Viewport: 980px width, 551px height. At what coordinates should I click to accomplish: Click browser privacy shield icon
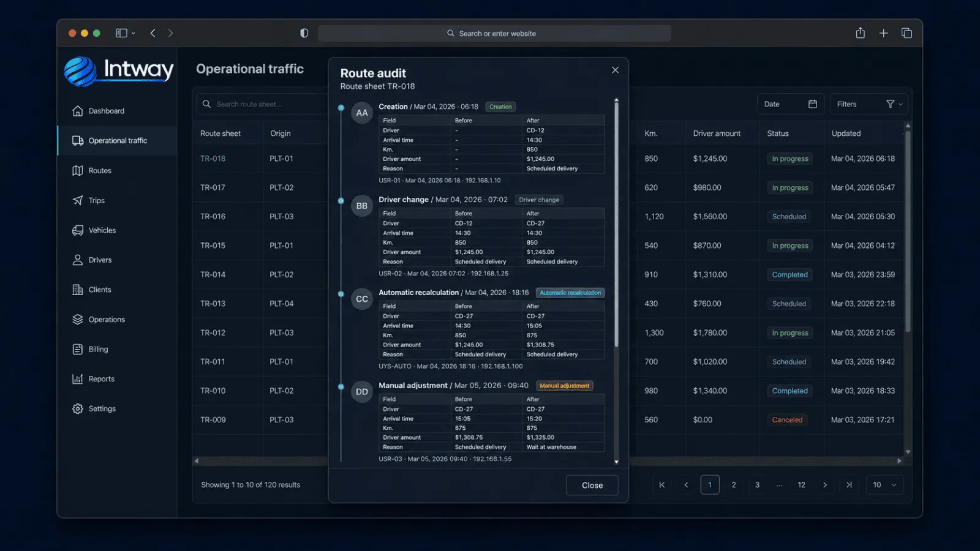coord(304,33)
